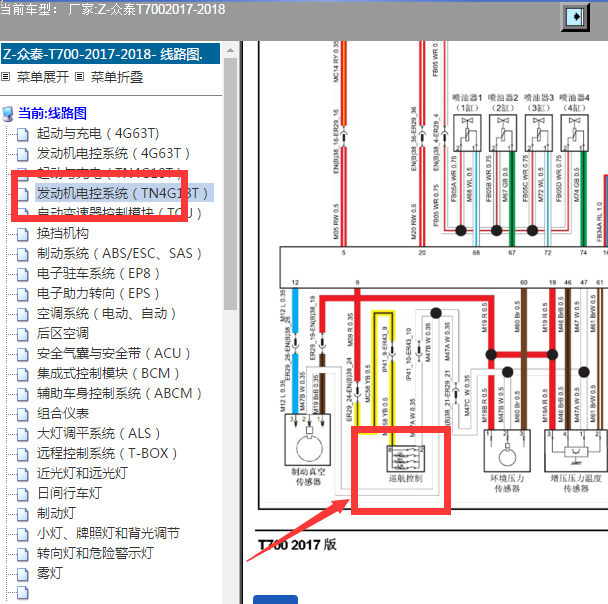This screenshot has width=608, height=604.
Task: Click the arrow panel toggle icon in header
Action: click(575, 17)
